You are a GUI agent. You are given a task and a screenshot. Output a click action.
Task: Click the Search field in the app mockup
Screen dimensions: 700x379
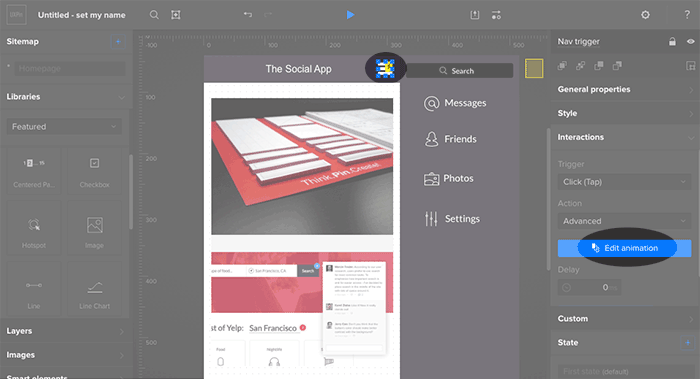(459, 71)
